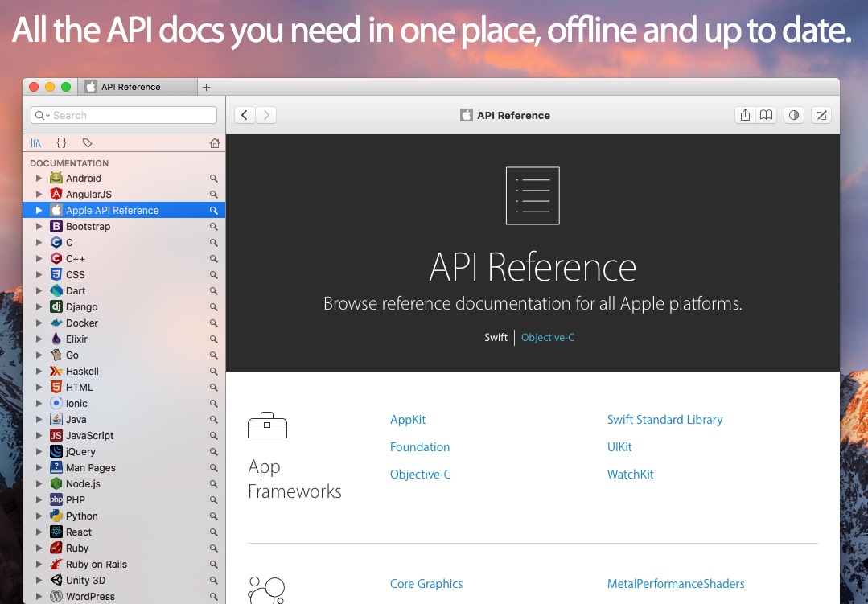Select the Dart docset row

(124, 290)
